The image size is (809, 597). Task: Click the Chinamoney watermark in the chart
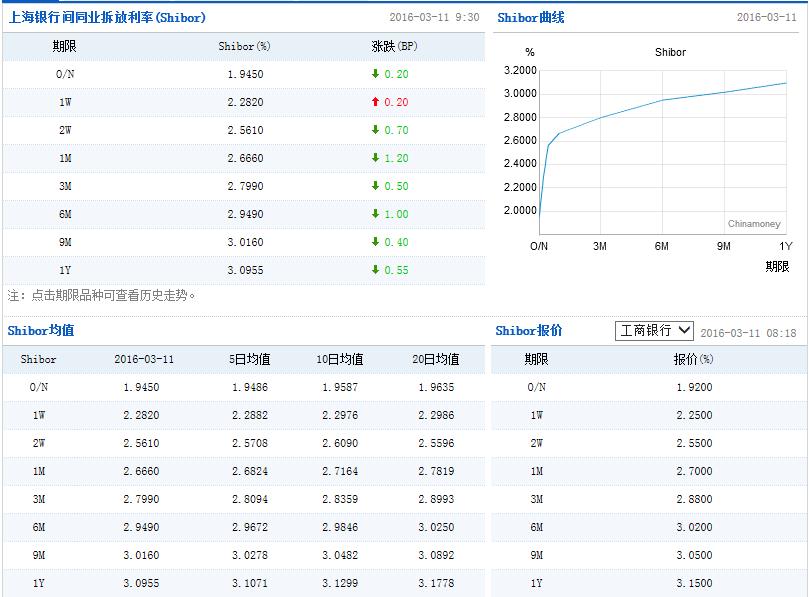(x=754, y=224)
